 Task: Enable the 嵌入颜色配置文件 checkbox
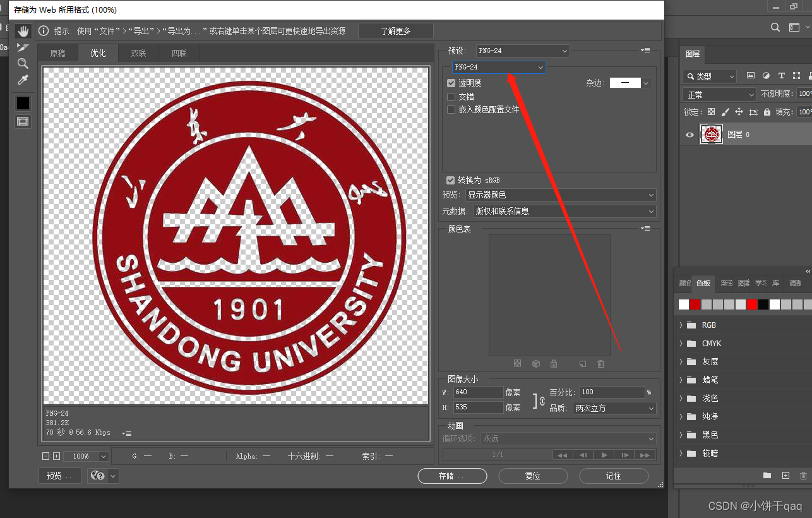coord(451,109)
